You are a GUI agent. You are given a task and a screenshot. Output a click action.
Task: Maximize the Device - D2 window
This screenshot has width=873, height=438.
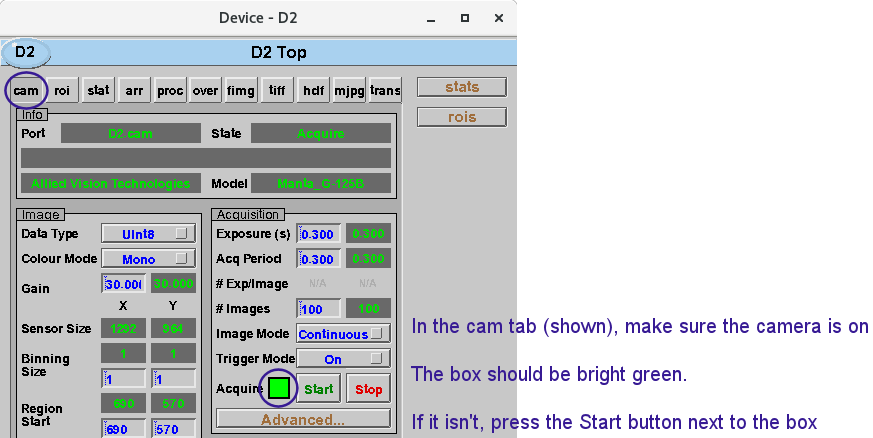(465, 18)
